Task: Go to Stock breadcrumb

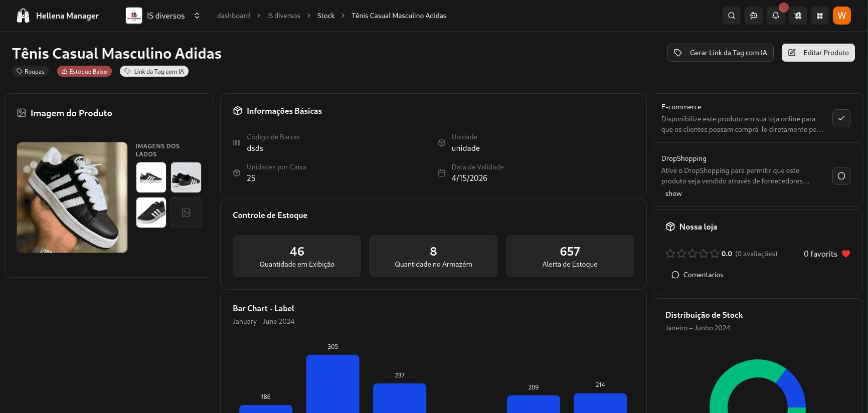Action: click(326, 16)
